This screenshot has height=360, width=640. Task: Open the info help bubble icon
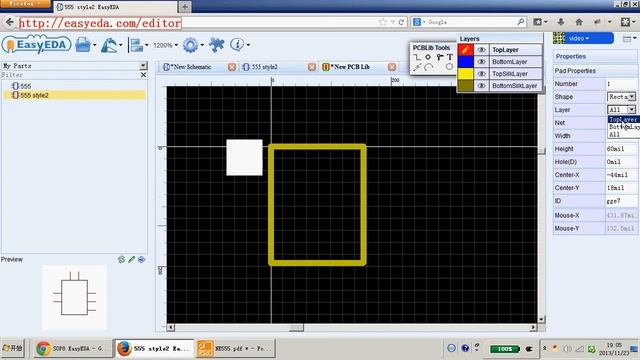237,44
